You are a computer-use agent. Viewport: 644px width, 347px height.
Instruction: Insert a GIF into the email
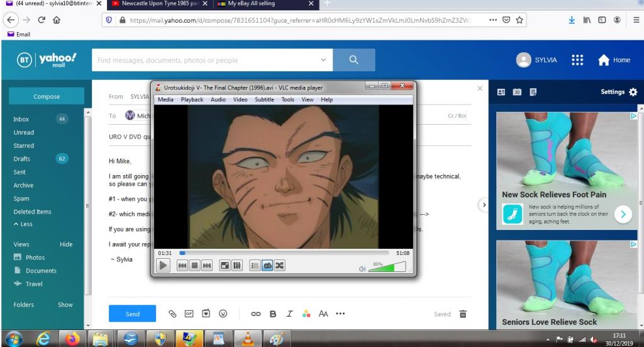click(189, 314)
